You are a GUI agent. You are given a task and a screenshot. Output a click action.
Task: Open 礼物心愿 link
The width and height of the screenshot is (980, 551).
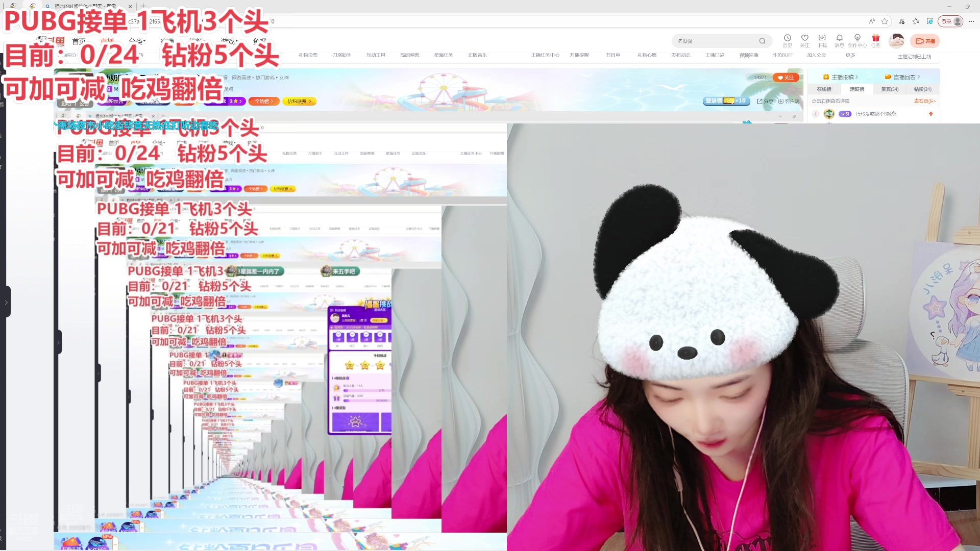[x=647, y=55]
